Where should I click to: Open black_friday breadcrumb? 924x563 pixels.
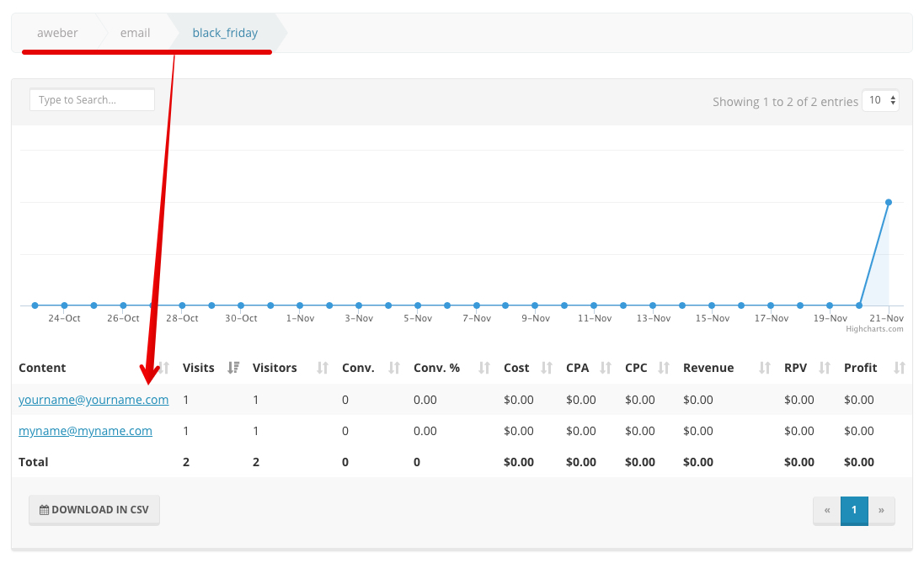tap(225, 33)
